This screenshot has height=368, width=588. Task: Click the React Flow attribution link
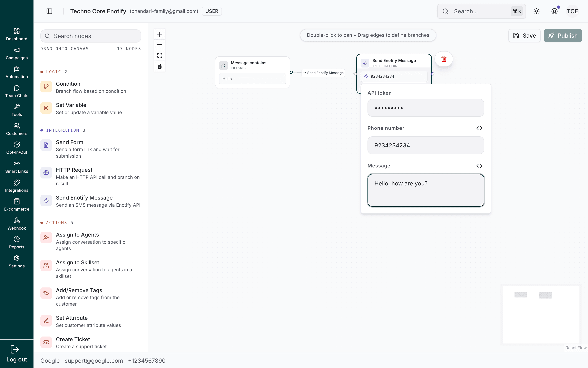point(576,348)
